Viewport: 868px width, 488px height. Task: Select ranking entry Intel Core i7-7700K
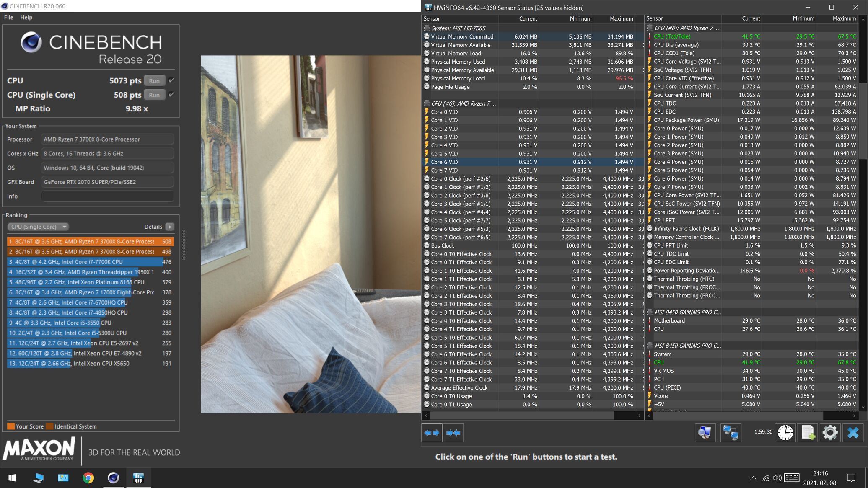[x=91, y=262]
